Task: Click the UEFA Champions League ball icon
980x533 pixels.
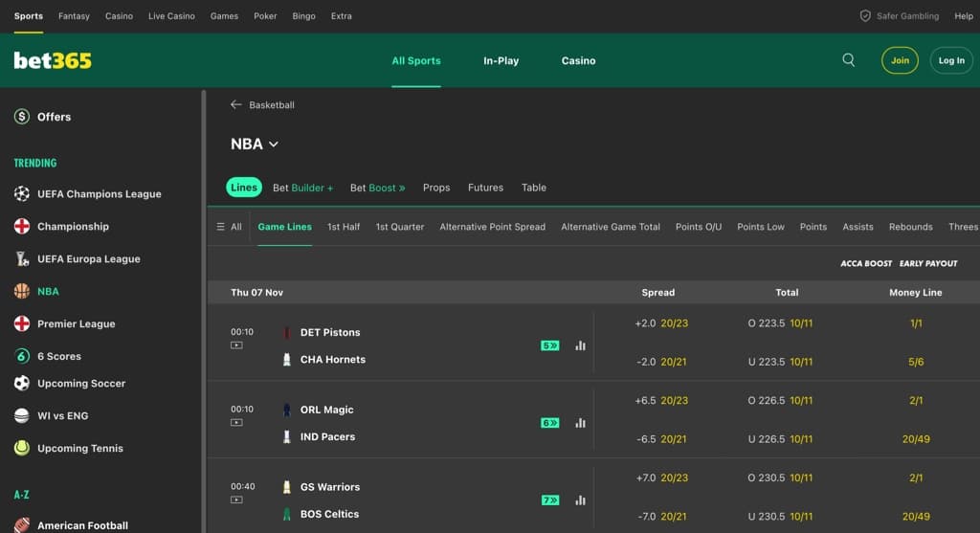Action: (22, 193)
